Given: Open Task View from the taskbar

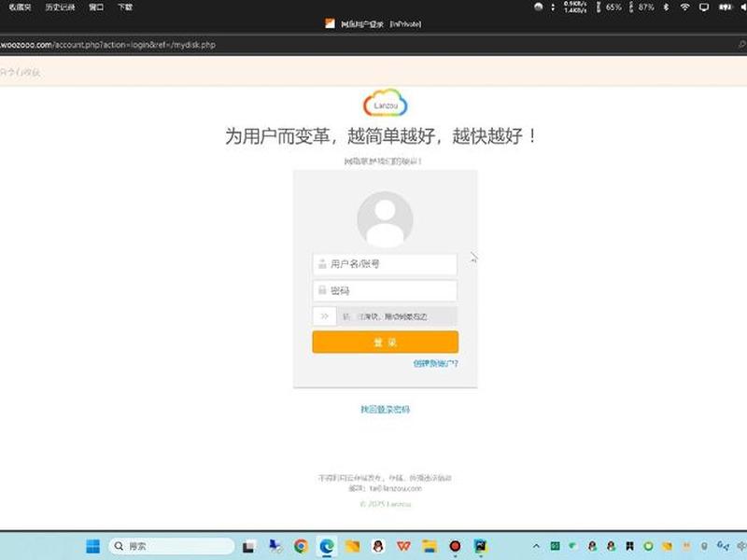Looking at the screenshot, I should 248,547.
